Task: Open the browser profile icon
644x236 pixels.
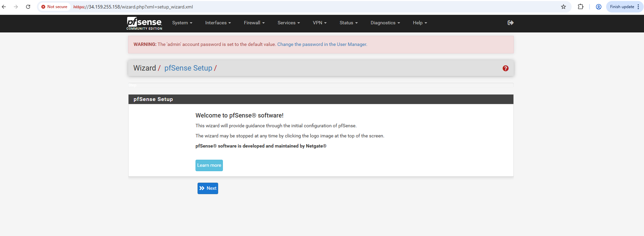Action: 598,7
